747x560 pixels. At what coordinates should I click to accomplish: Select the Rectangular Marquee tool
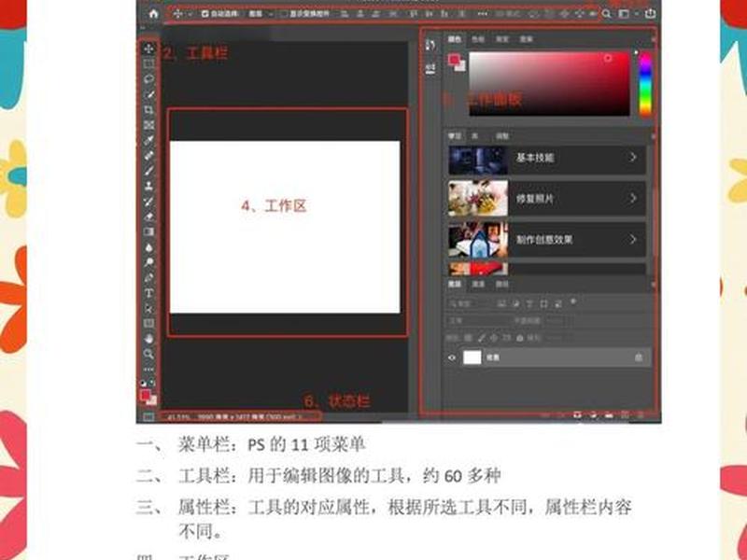[x=148, y=63]
